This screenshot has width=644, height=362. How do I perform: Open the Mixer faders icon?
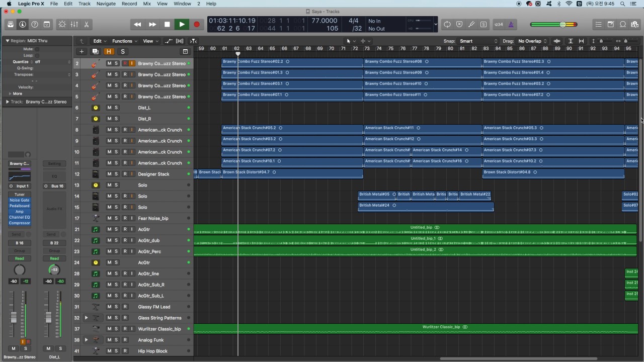click(x=74, y=24)
